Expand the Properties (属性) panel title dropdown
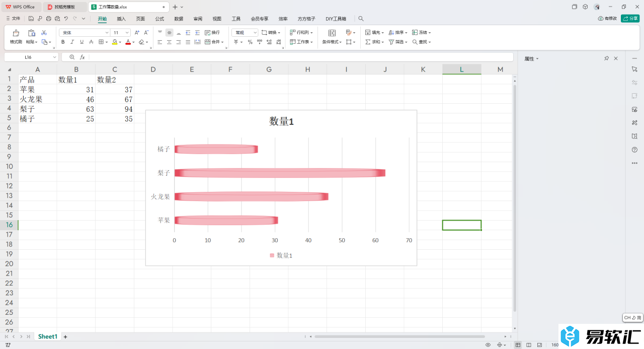This screenshot has height=349, width=644. pos(538,59)
